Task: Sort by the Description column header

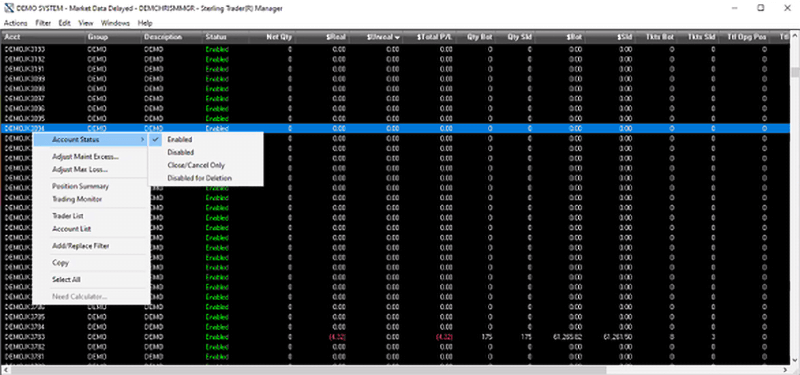Action: (x=171, y=37)
